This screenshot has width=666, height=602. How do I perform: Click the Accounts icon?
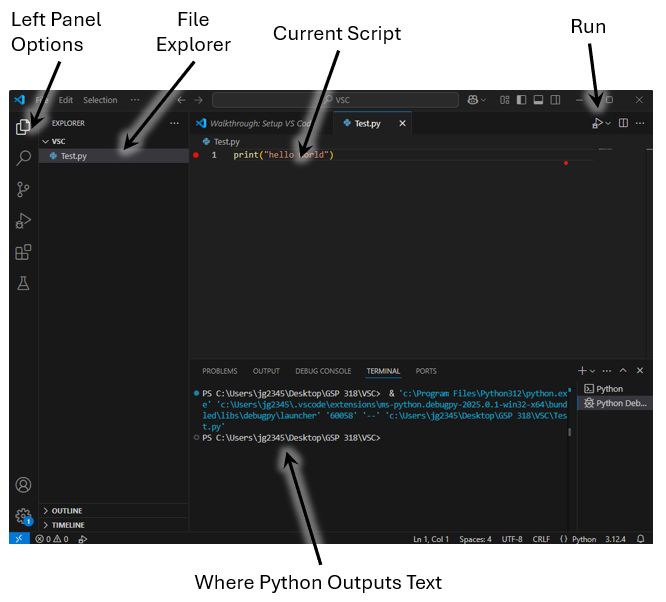pyautogui.click(x=23, y=485)
